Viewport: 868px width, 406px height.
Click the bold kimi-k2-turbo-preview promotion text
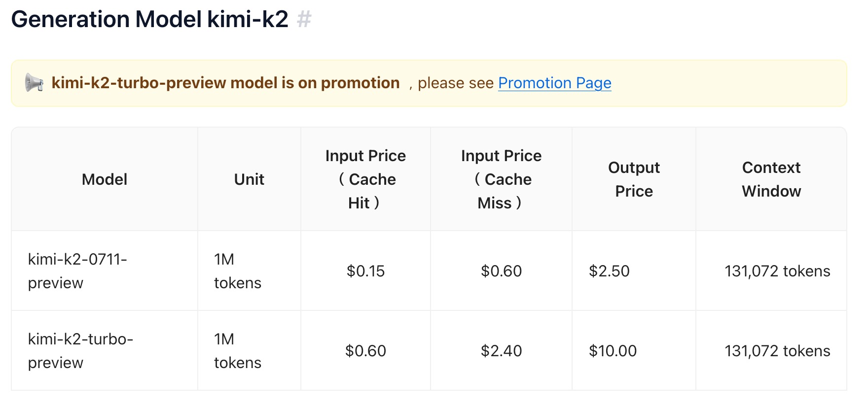pos(225,83)
